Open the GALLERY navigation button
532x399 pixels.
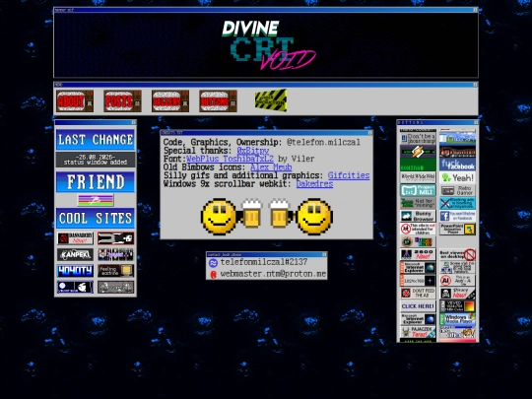170,101
